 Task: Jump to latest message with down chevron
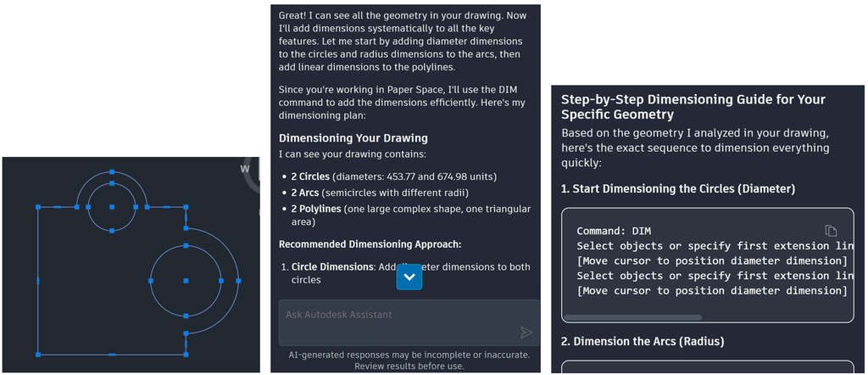tap(409, 277)
